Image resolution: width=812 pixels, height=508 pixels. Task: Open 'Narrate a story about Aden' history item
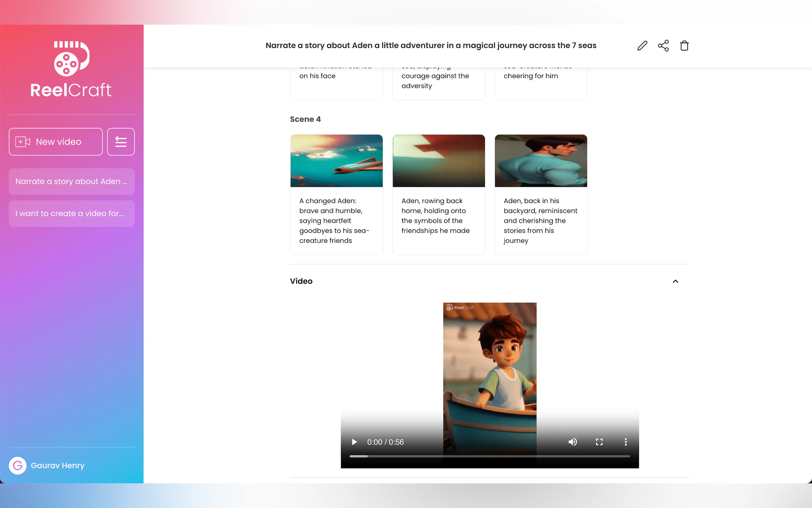[72, 181]
